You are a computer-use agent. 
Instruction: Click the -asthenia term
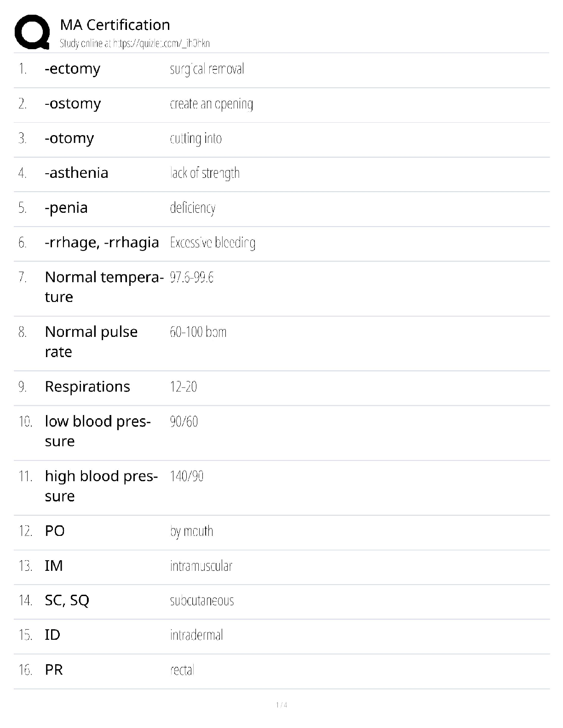[x=76, y=173]
